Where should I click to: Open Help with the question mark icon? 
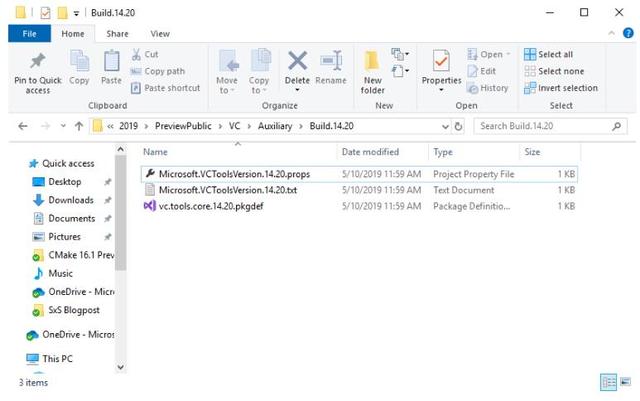coord(628,33)
